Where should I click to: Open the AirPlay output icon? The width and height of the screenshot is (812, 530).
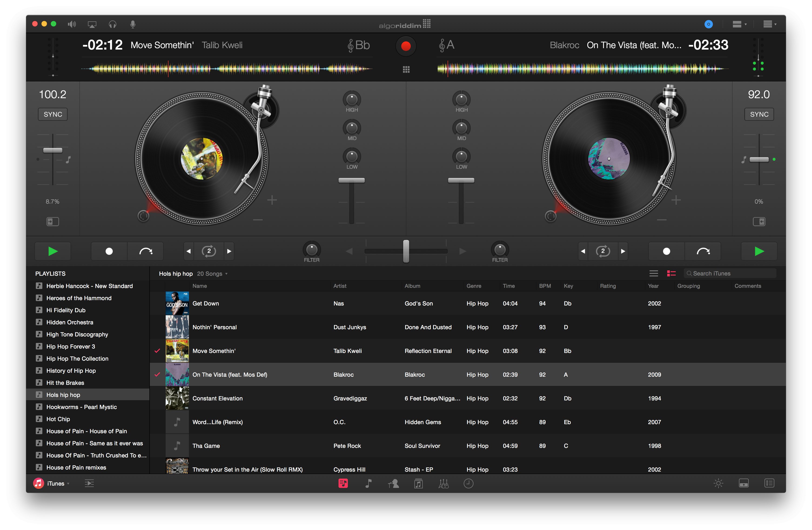point(92,24)
